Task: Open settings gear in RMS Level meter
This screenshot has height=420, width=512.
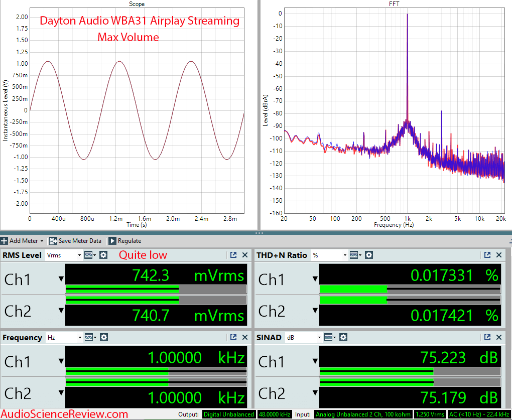Action: tap(103, 255)
